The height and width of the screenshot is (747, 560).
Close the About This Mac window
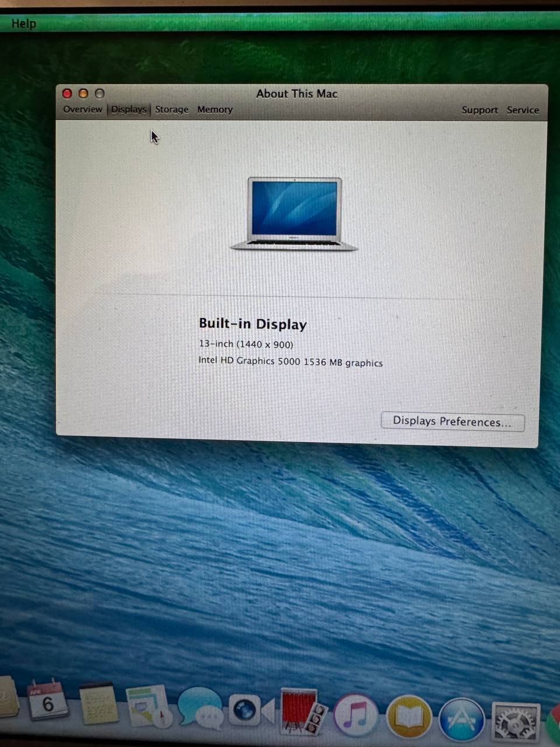click(67, 93)
